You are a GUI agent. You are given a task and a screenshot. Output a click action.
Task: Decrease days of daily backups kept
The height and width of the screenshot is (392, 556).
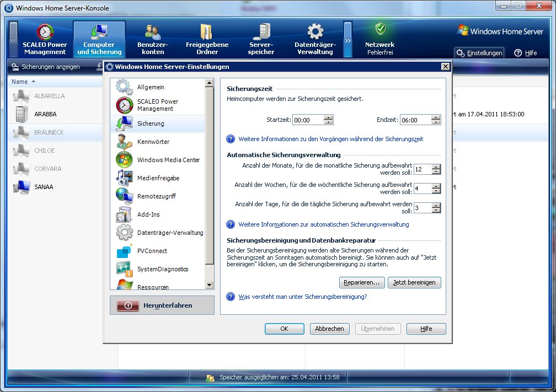pyautogui.click(x=436, y=210)
